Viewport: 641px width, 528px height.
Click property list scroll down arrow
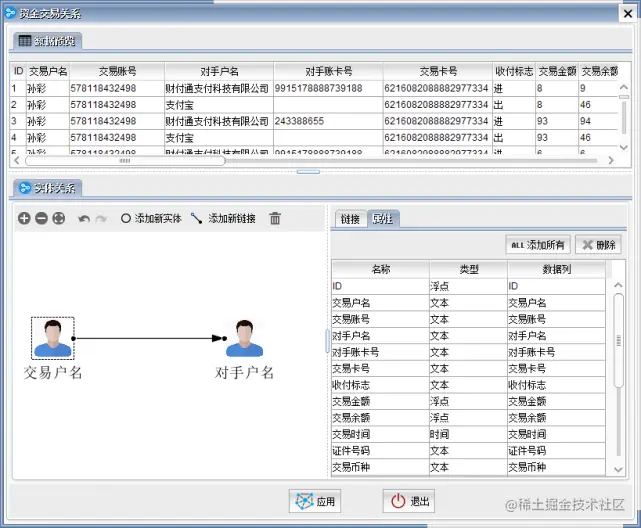619,470
